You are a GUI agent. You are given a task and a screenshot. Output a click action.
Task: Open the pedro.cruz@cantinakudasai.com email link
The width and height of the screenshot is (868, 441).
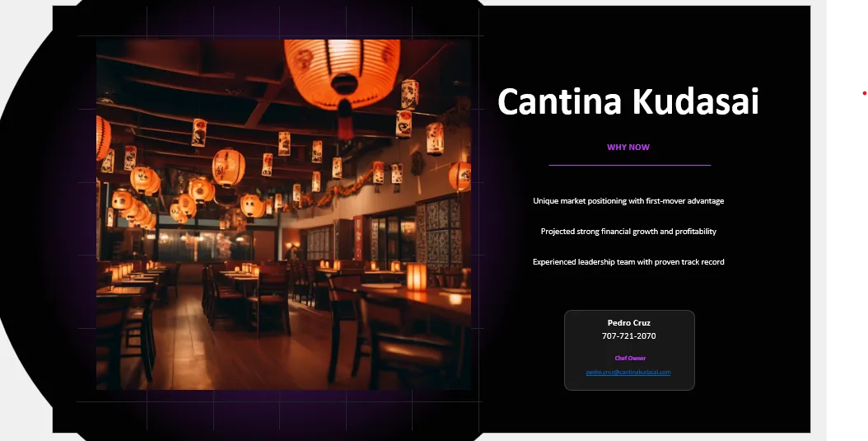(x=628, y=373)
